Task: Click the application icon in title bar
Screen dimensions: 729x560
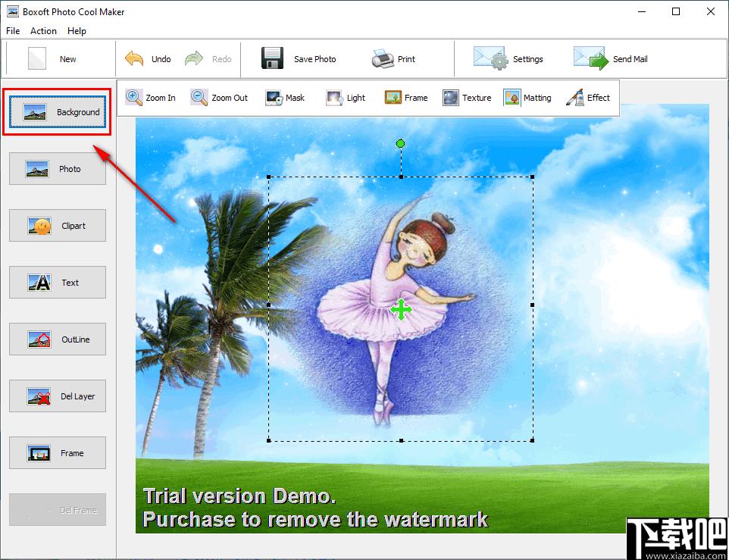Action: point(13,11)
